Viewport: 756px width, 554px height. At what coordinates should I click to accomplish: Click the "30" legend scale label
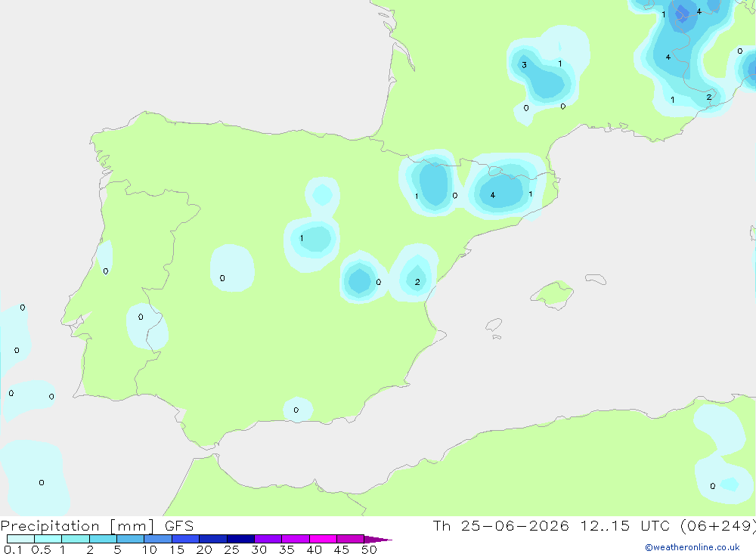pos(259,549)
